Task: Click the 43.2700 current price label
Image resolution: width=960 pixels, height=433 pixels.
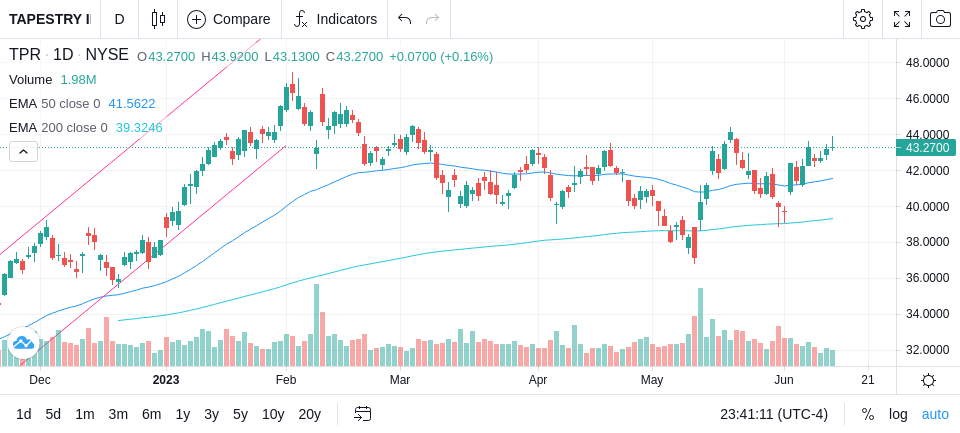Action: click(x=925, y=148)
